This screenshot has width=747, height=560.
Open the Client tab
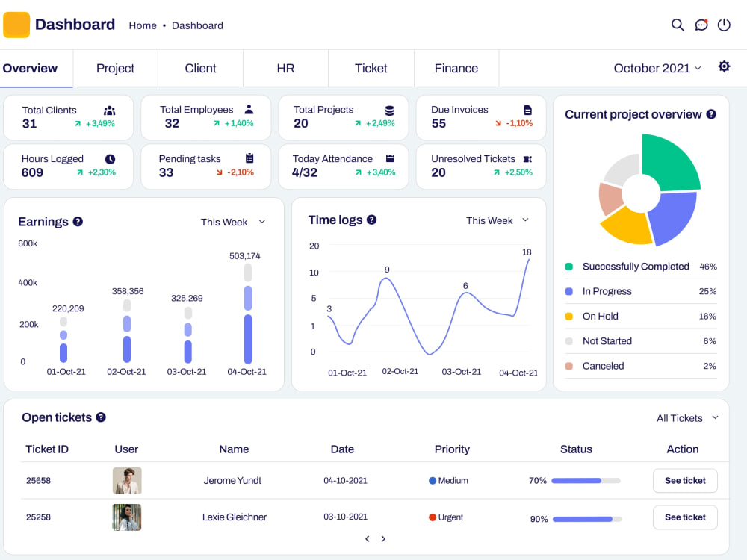coord(200,68)
